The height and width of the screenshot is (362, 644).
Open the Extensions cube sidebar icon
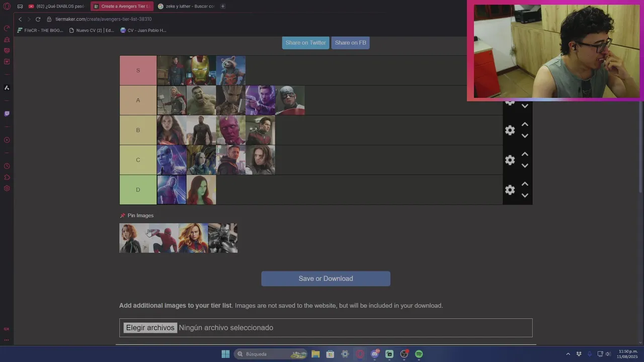click(7, 177)
